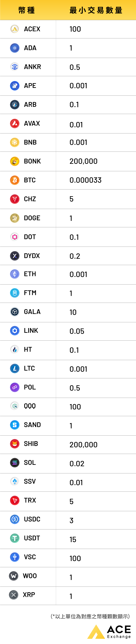Click the XRP coin icon
The height and width of the screenshot is (644, 136).
pos(14,595)
